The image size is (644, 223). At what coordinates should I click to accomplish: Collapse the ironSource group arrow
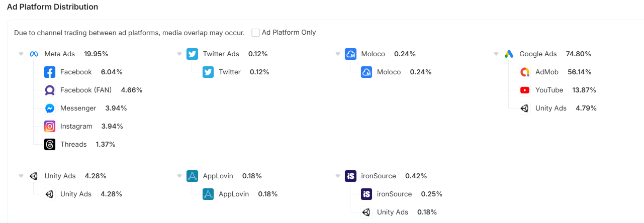[x=338, y=176]
